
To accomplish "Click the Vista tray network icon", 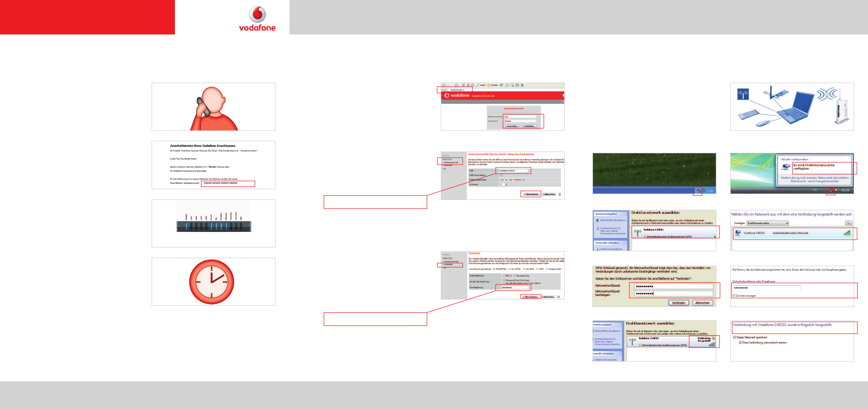I will pyautogui.click(x=832, y=190).
